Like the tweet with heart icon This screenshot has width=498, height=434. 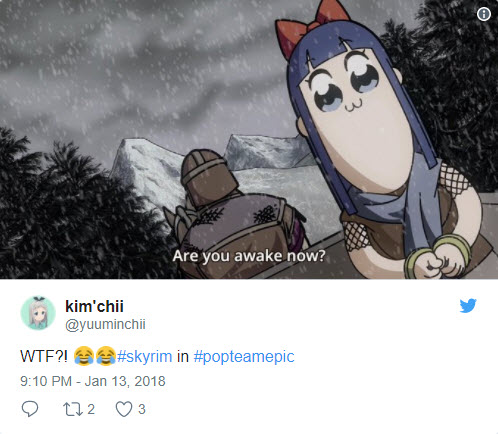pos(124,409)
